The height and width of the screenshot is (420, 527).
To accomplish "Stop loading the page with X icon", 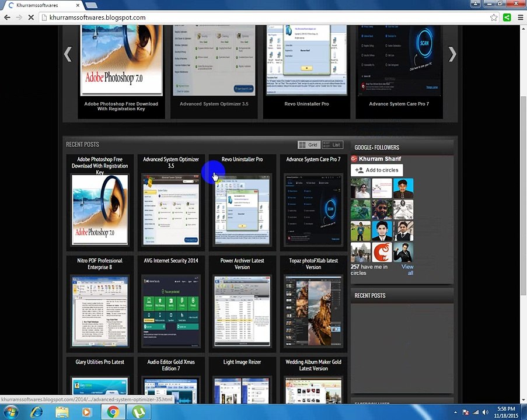I will point(31,17).
